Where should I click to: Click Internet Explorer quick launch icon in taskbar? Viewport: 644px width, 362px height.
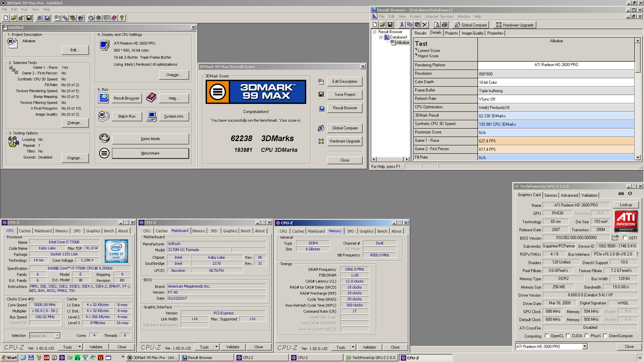(x=23, y=358)
